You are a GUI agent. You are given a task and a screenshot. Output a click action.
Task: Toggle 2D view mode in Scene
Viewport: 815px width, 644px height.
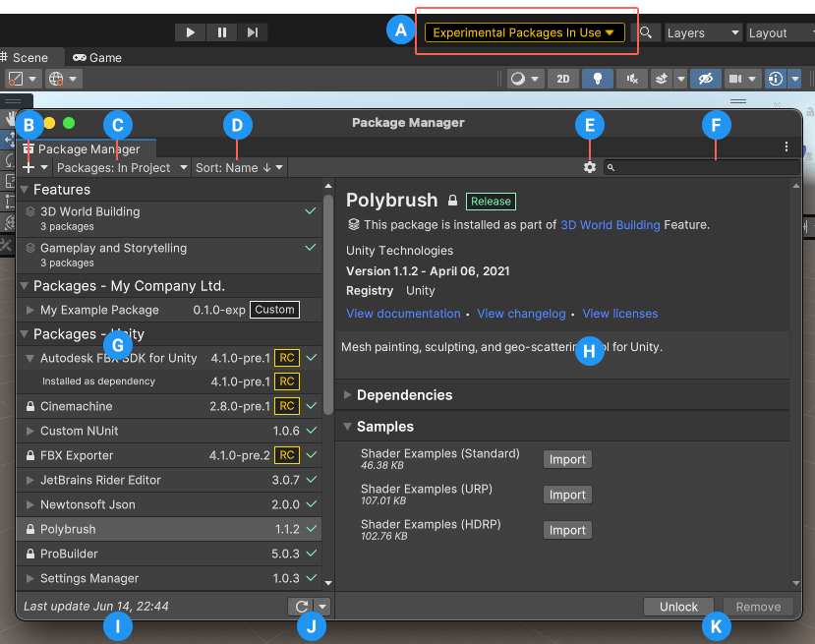(562, 79)
